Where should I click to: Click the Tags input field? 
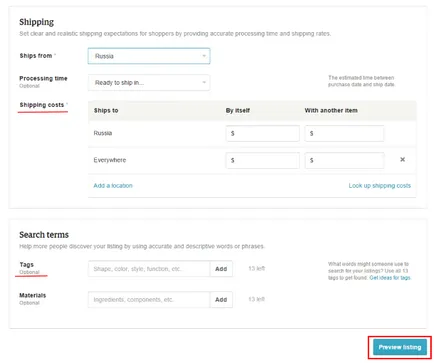[x=149, y=269]
